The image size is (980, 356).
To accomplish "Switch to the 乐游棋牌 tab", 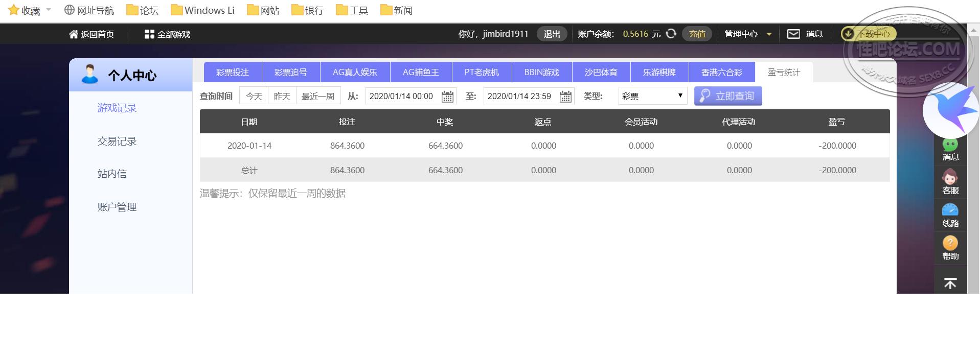I will pyautogui.click(x=659, y=72).
